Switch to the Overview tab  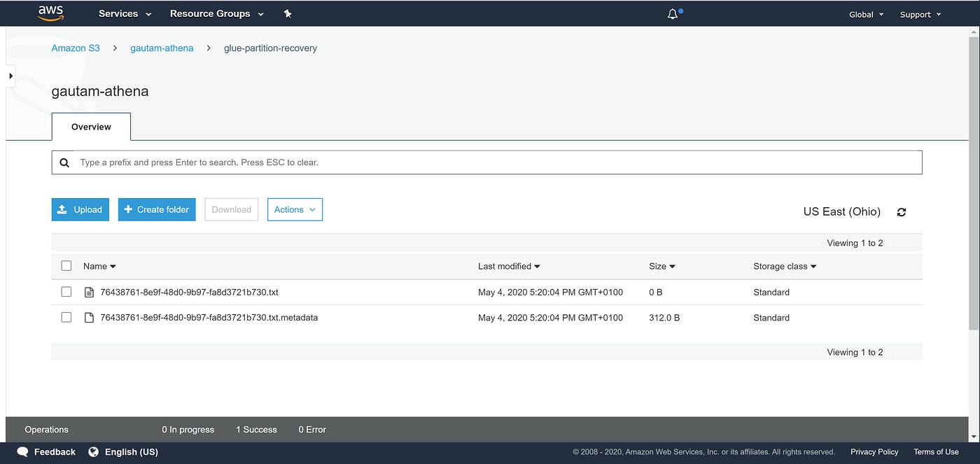tap(90, 127)
